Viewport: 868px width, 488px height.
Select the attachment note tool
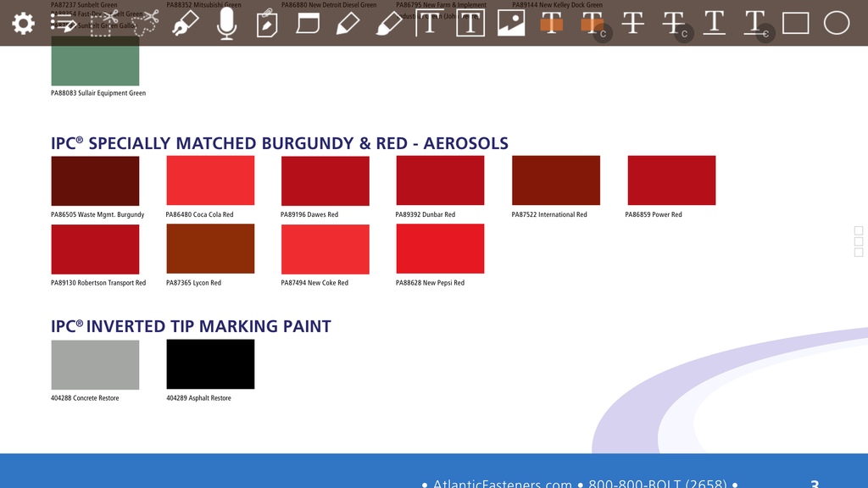(267, 23)
